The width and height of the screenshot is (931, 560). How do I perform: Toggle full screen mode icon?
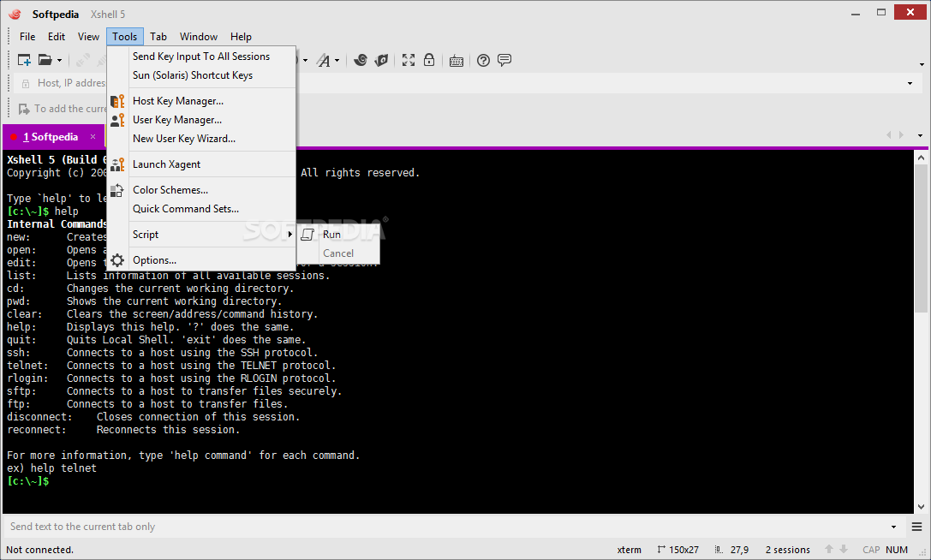409,60
